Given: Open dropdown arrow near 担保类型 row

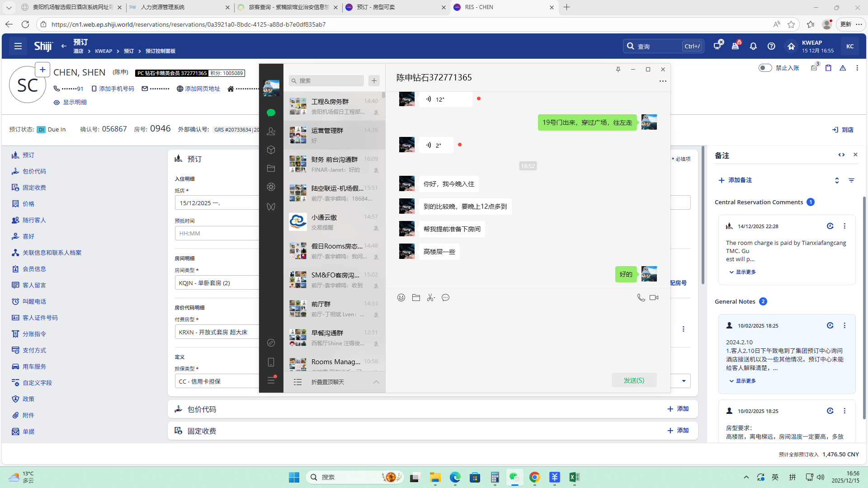Looking at the screenshot, I should [x=684, y=381].
